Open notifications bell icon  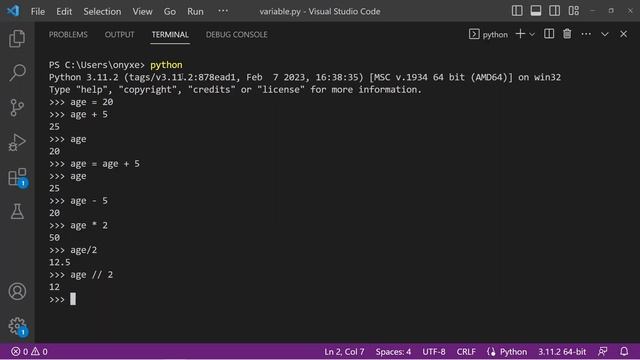coord(624,351)
